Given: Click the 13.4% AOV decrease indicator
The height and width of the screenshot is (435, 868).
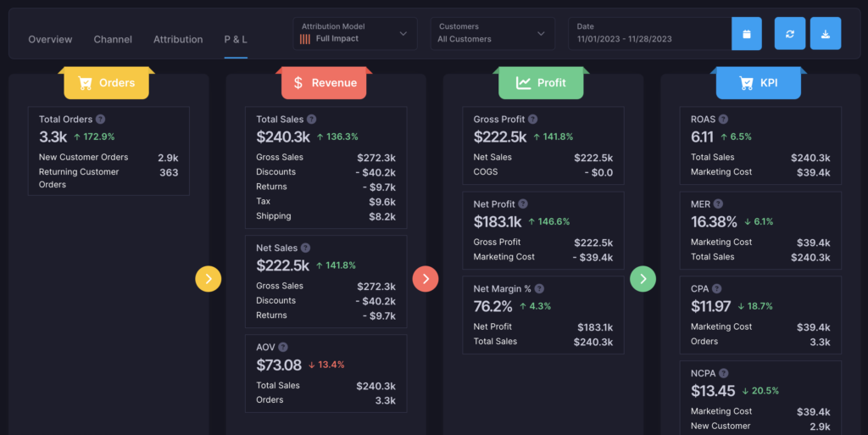Looking at the screenshot, I should point(326,365).
